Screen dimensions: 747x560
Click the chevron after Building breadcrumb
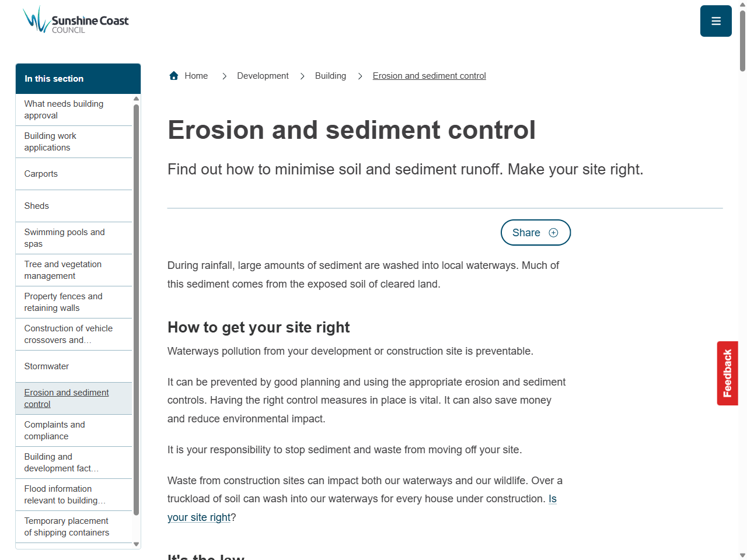pyautogui.click(x=360, y=76)
